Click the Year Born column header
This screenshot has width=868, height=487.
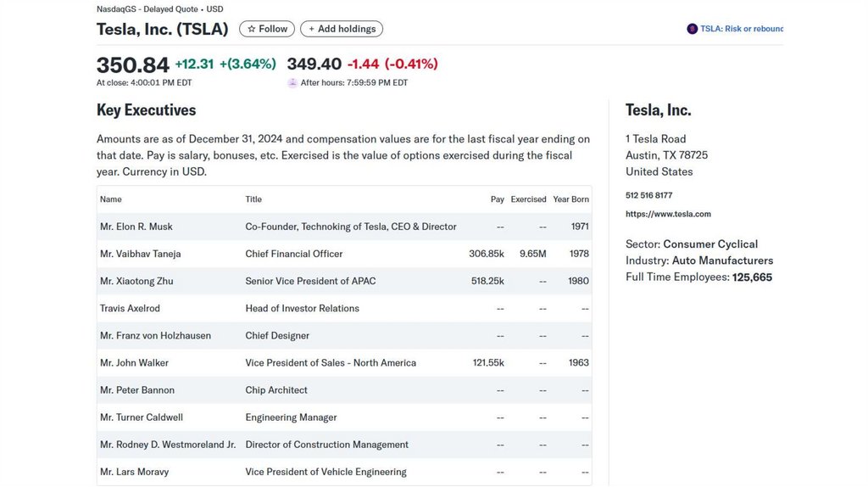coord(570,199)
